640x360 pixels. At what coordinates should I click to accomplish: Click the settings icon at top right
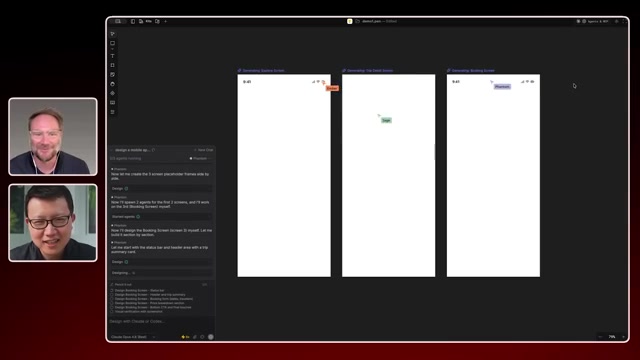[x=617, y=21]
